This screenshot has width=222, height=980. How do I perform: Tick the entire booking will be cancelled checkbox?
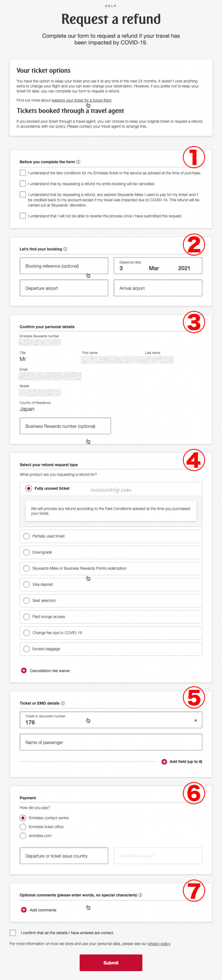point(23,183)
